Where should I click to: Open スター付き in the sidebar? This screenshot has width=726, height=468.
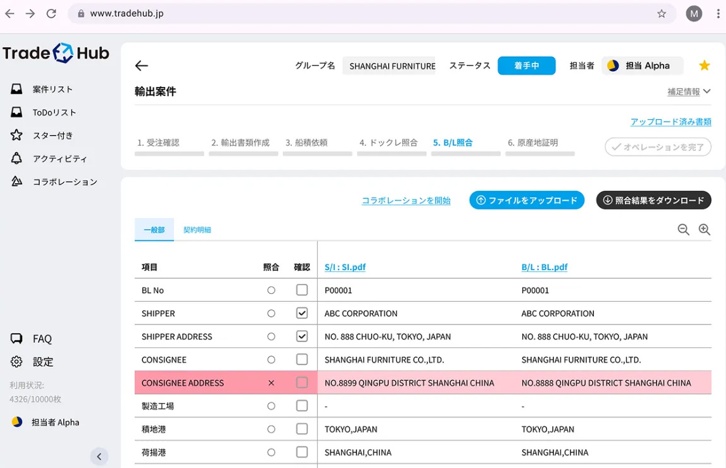42,135
